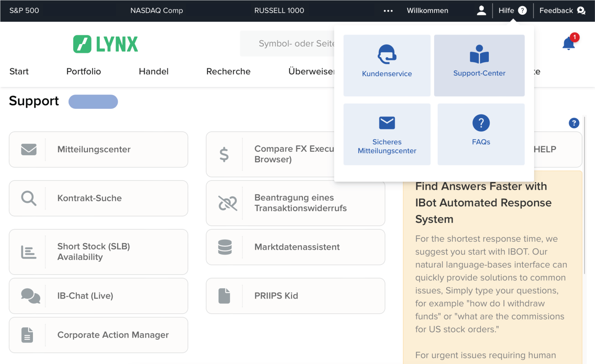Click the Marktdatenassistent database icon

pos(225,247)
